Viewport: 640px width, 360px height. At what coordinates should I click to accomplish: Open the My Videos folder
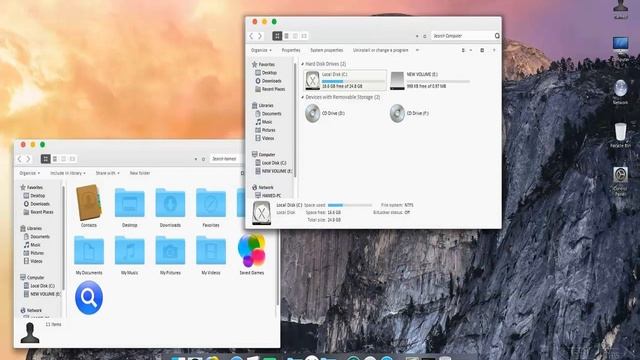point(211,250)
